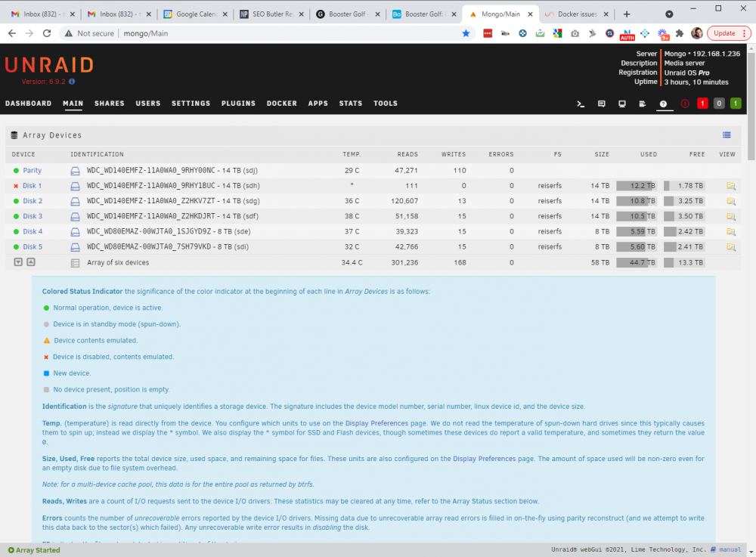This screenshot has height=557, width=756.
Task: Click the Disk 5 green status indicator
Action: [16, 247]
